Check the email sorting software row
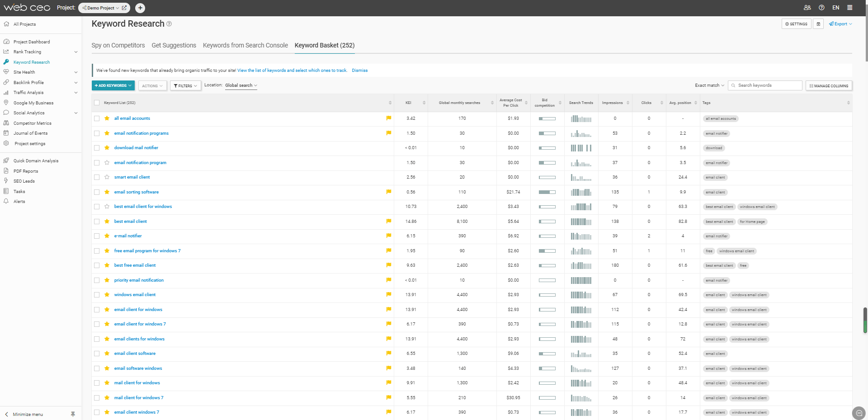This screenshot has height=420, width=868. pos(97,192)
